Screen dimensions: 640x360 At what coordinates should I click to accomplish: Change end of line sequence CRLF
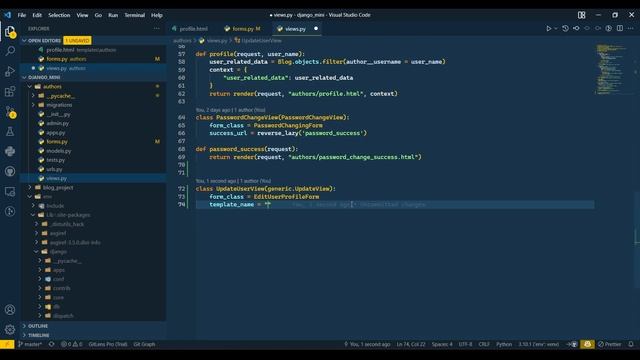pyautogui.click(x=484, y=344)
